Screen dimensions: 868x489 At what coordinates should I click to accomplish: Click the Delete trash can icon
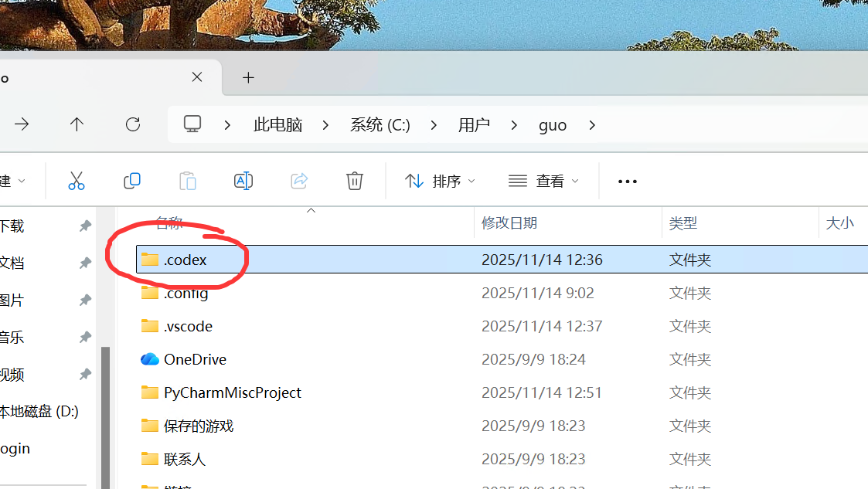(x=355, y=181)
